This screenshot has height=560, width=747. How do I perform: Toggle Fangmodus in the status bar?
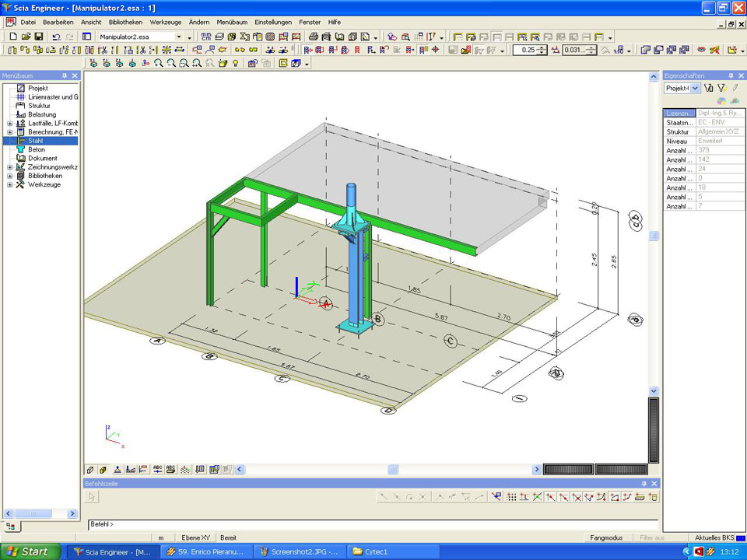[x=606, y=537]
